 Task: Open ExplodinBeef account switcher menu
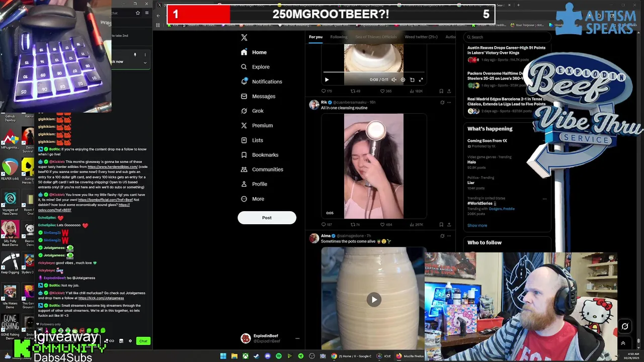(270, 338)
